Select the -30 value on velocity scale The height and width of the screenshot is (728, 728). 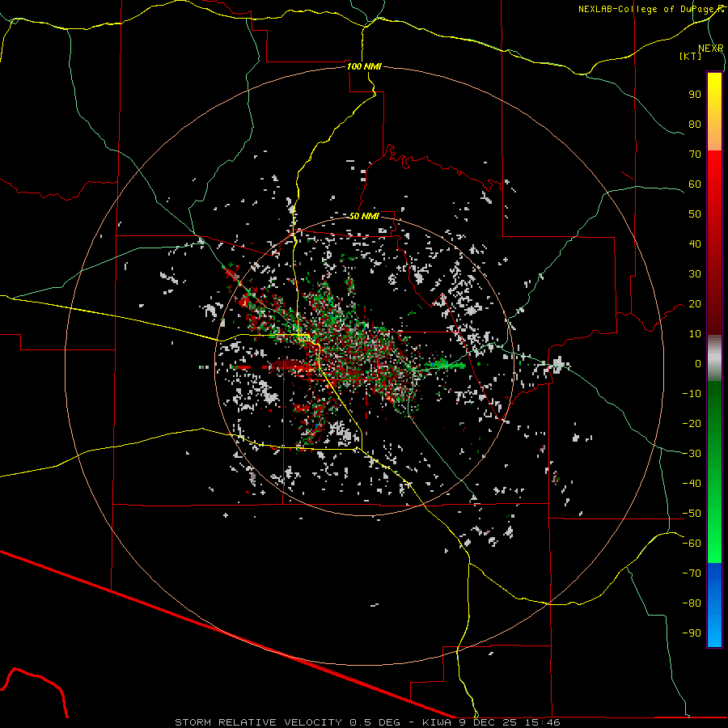692,454
